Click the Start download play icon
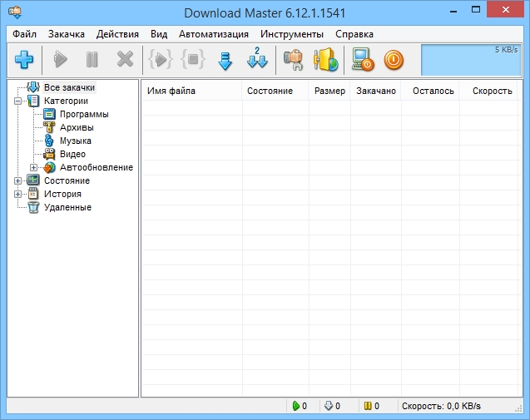Image resolution: width=530 pixels, height=420 pixels. click(60, 60)
